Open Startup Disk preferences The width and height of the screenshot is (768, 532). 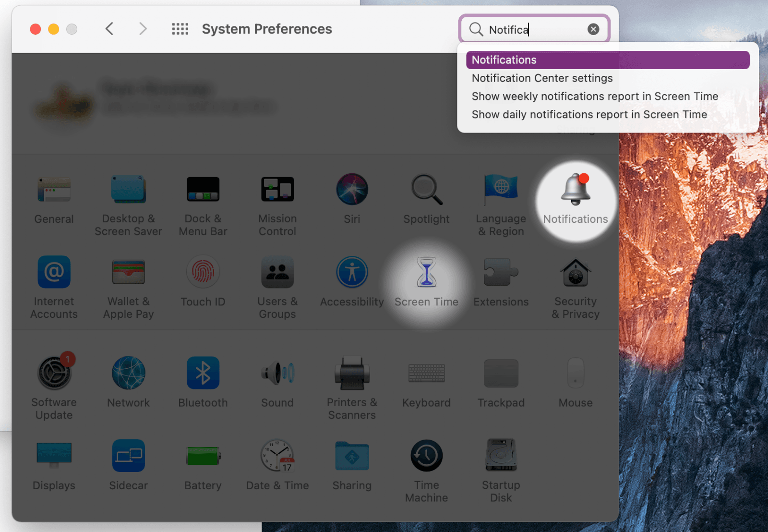coord(501,456)
